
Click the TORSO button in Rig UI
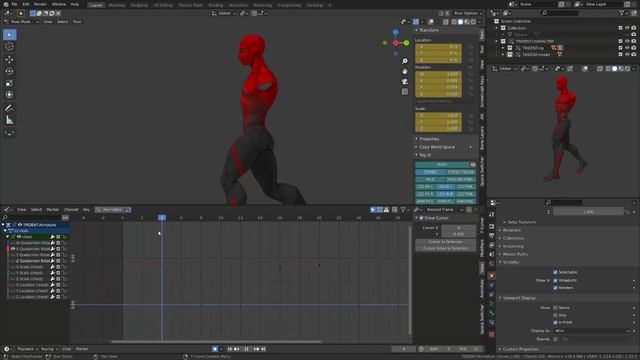(x=430, y=172)
